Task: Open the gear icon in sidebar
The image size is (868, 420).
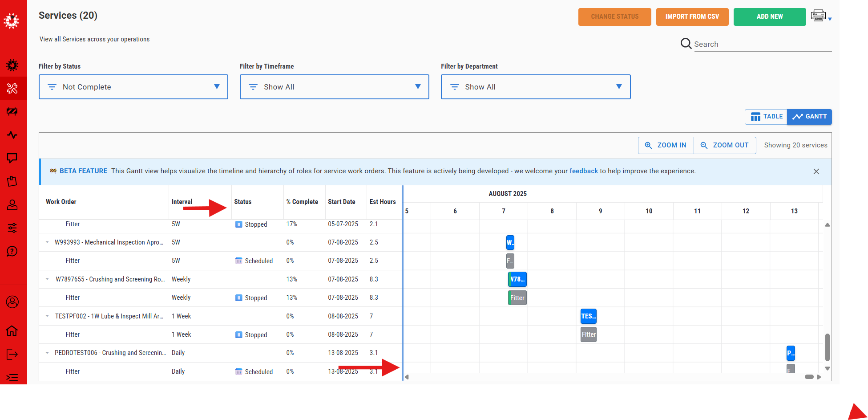Action: [x=12, y=65]
